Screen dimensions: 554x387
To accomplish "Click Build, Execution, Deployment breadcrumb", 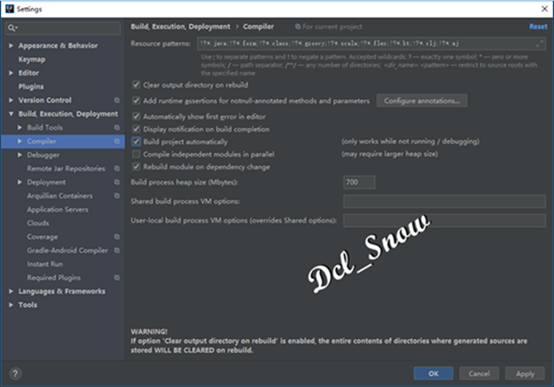I will point(180,27).
